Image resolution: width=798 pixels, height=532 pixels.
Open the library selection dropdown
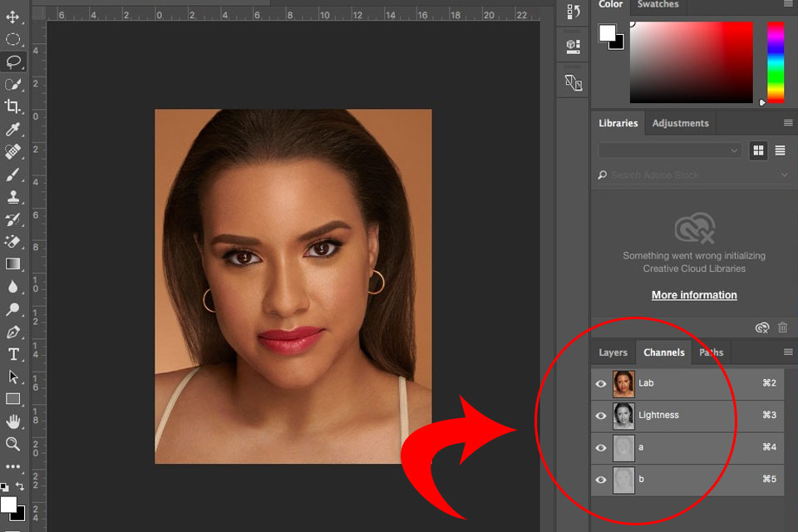[x=670, y=150]
